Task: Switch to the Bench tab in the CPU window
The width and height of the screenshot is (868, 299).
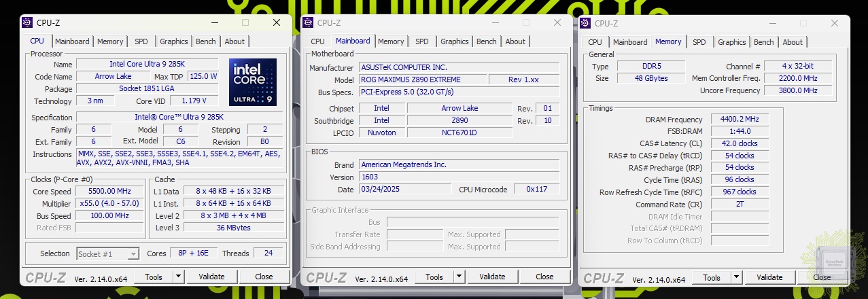Action: click(x=205, y=41)
